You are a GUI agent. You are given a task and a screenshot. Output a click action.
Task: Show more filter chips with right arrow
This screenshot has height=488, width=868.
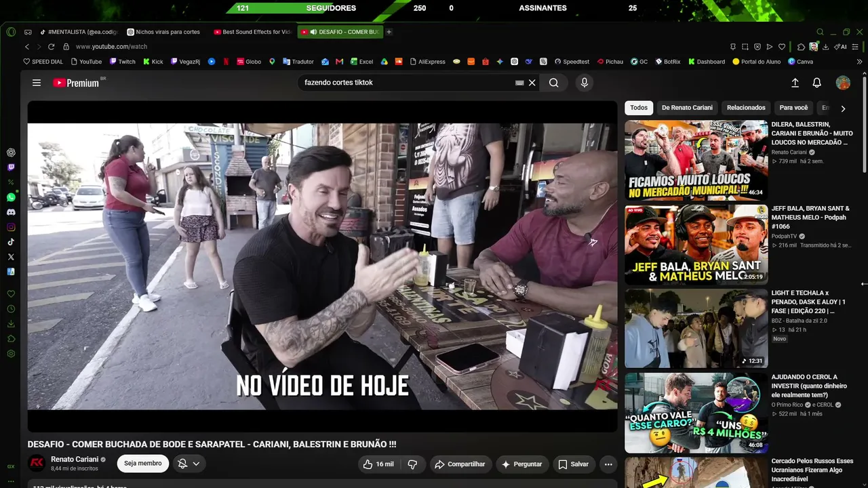[843, 108]
